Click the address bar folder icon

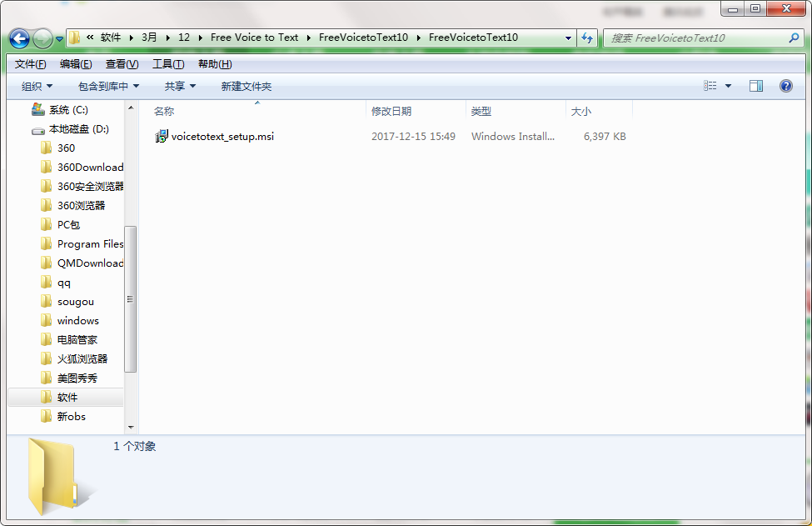pyautogui.click(x=75, y=38)
